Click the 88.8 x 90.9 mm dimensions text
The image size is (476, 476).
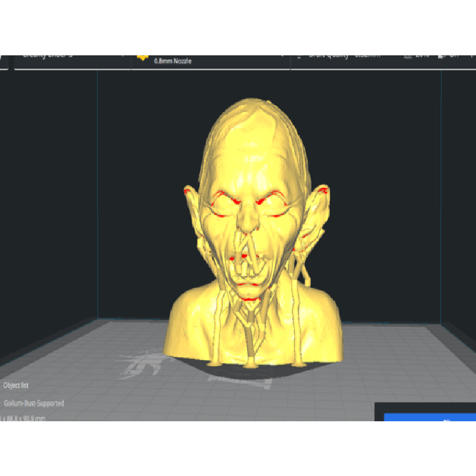click(23, 418)
